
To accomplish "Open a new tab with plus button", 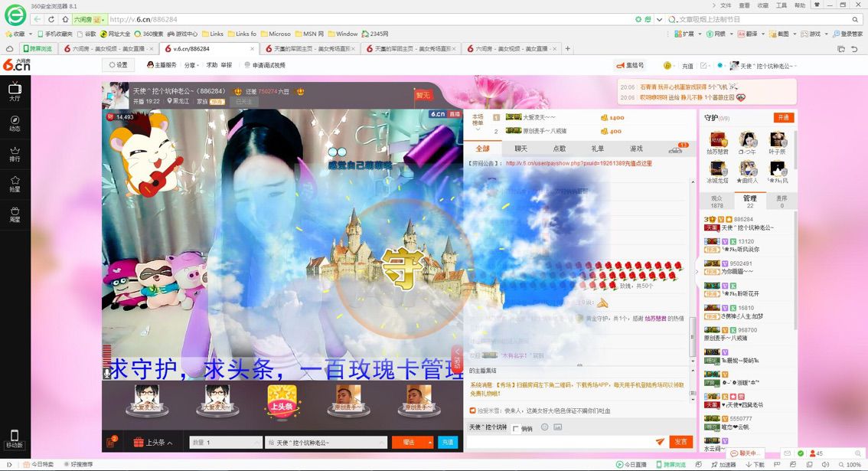I will [567, 49].
